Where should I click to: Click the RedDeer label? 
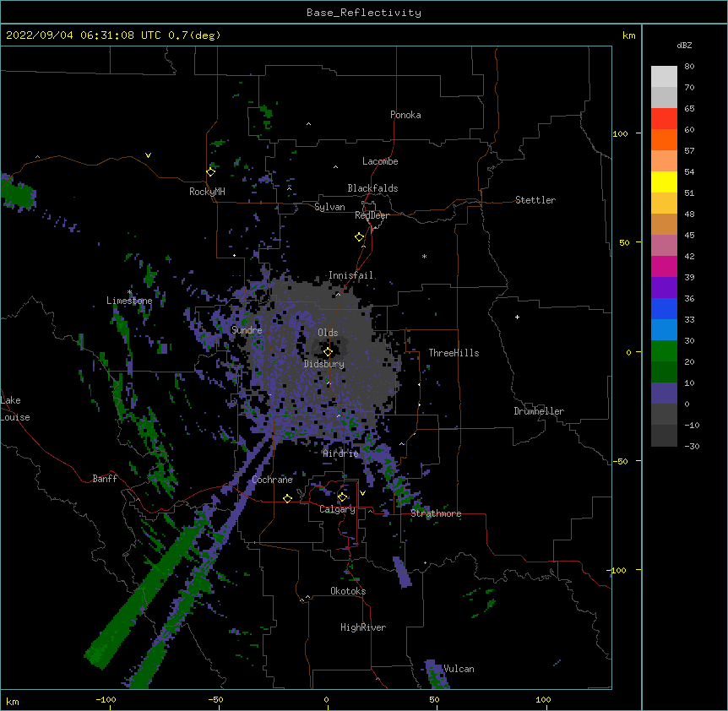pyautogui.click(x=372, y=215)
